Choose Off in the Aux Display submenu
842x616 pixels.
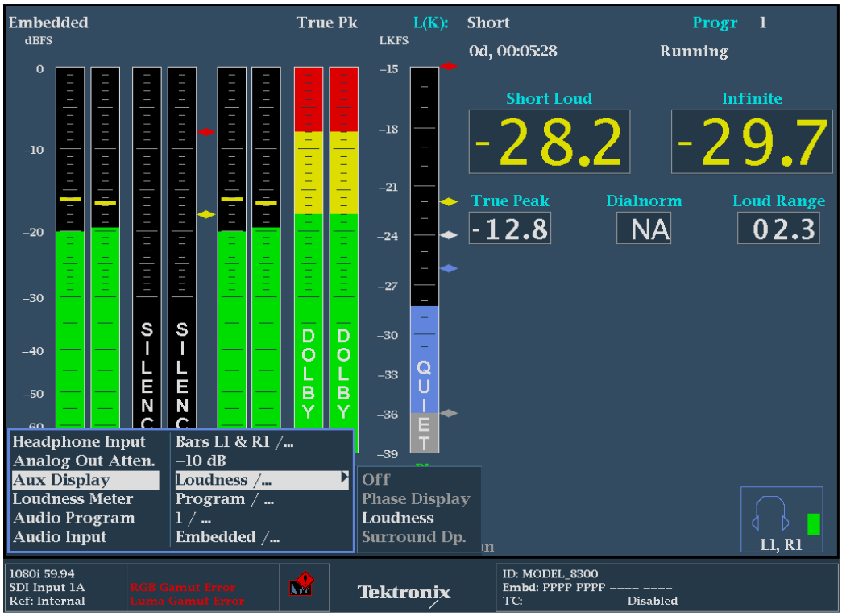point(376,479)
